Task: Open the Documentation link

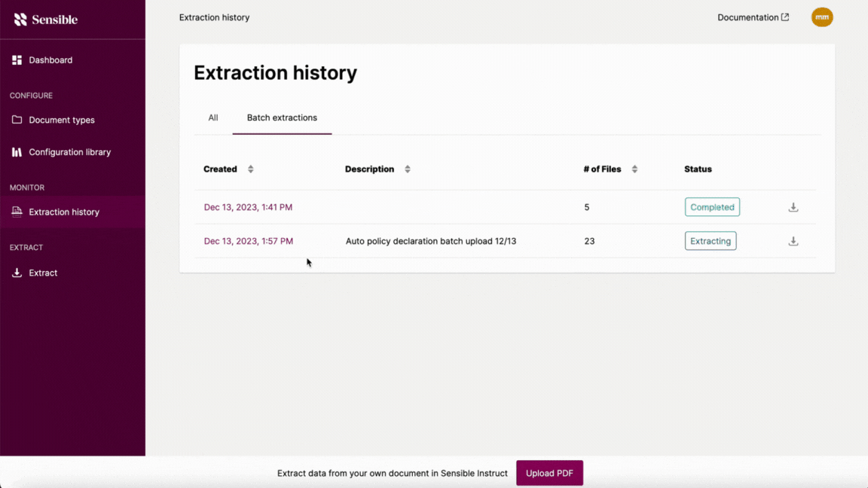Action: [753, 17]
